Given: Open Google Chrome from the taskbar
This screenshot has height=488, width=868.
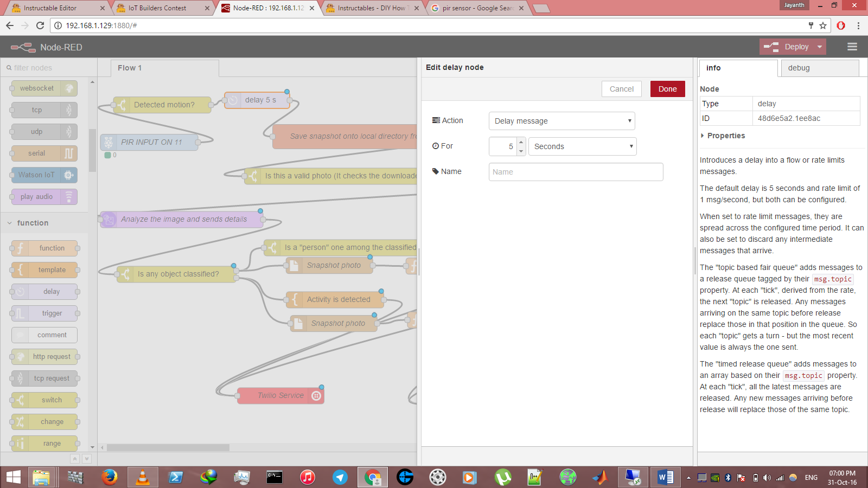Looking at the screenshot, I should (372, 477).
